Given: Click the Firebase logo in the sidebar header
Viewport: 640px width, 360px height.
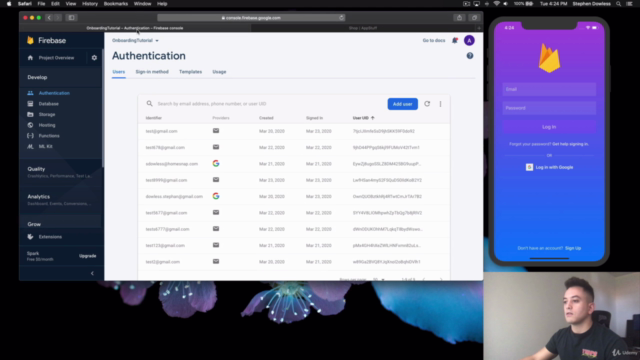Looking at the screenshot, I should coord(30,40).
